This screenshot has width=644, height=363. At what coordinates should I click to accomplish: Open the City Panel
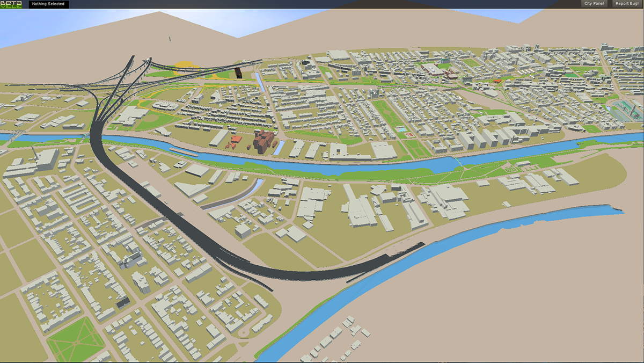click(594, 4)
